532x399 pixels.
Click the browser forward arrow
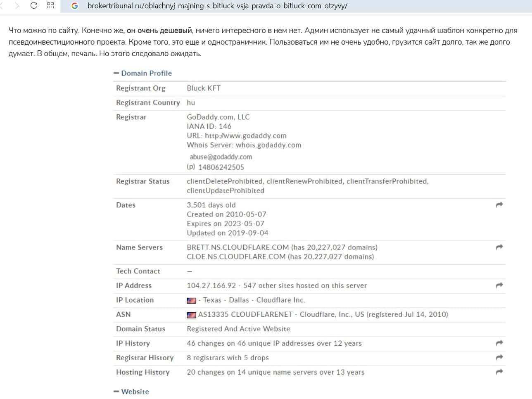17,6
